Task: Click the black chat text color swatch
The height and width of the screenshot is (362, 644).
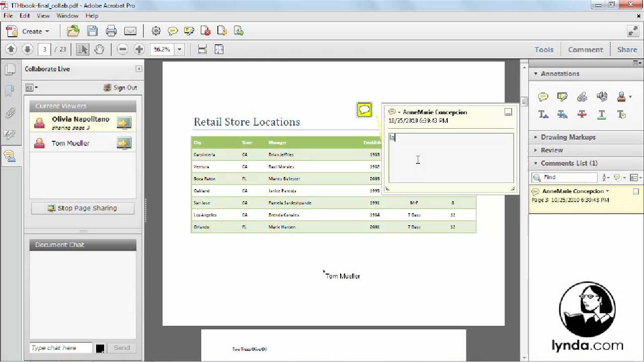Action: (100, 348)
